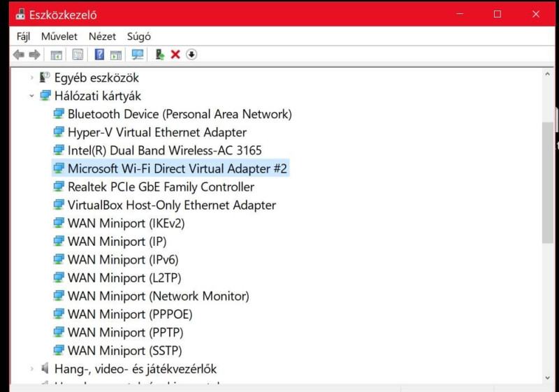559x392 pixels.
Task: Click the WAN Miniport (IKEv2) icon
Action: pyautogui.click(x=59, y=223)
